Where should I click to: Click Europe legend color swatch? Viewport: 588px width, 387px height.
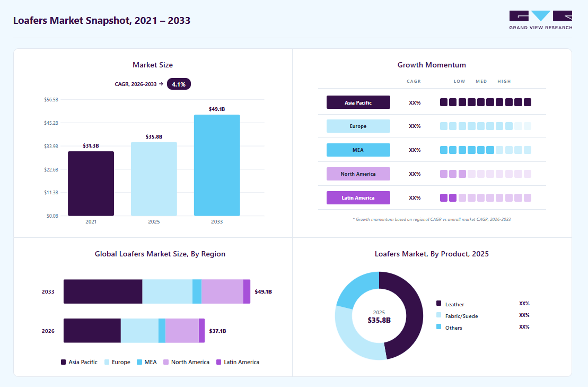[107, 362]
